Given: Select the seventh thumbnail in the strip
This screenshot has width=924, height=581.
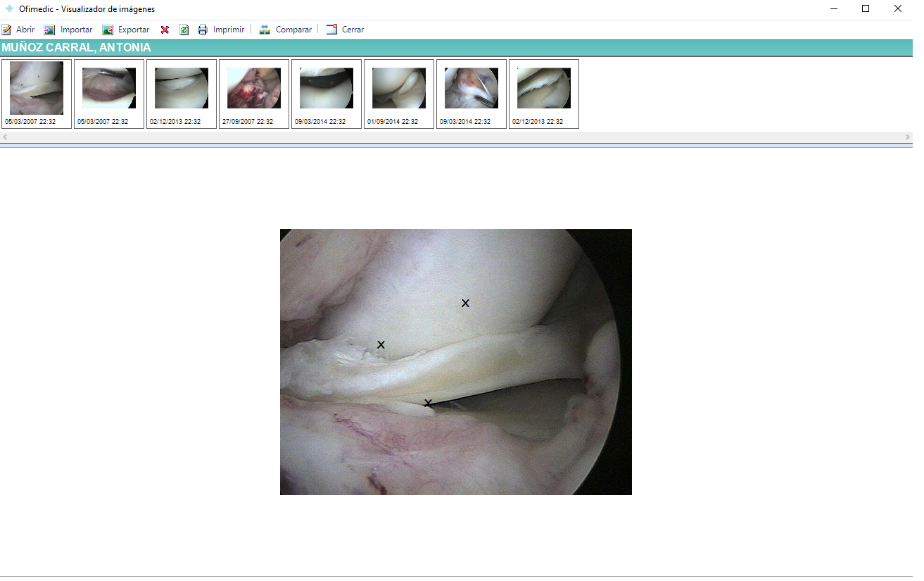Looking at the screenshot, I should point(472,89).
